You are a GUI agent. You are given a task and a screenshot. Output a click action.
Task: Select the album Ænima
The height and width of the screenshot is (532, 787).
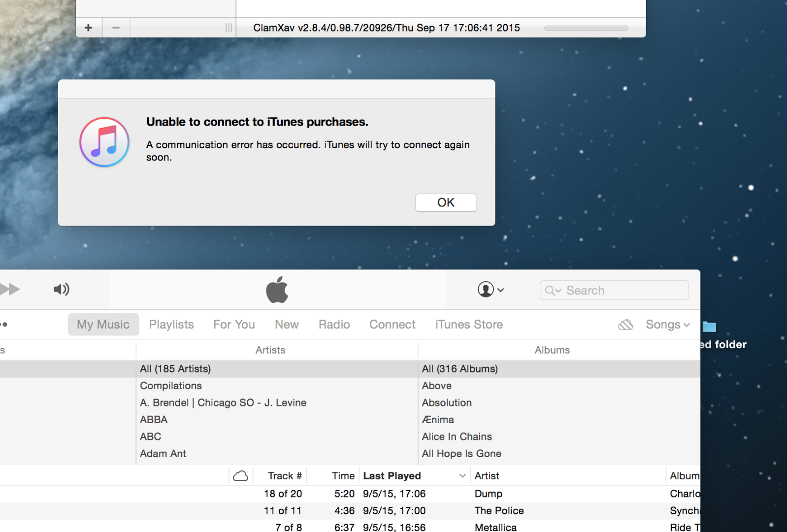pyautogui.click(x=559, y=420)
